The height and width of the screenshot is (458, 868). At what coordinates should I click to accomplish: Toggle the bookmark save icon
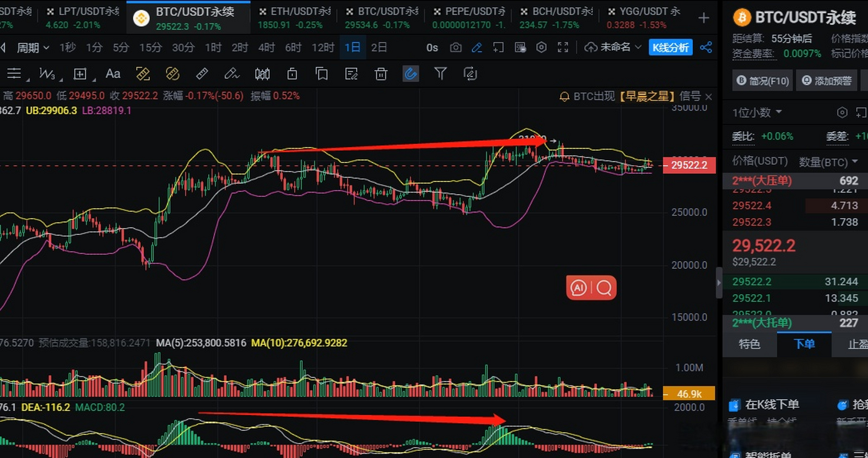click(321, 74)
